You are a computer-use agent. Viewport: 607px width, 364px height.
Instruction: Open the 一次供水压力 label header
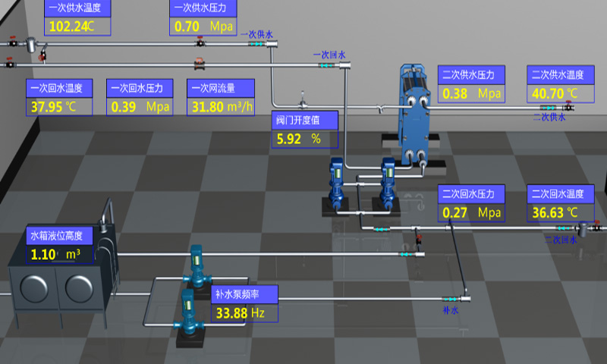tap(203, 8)
